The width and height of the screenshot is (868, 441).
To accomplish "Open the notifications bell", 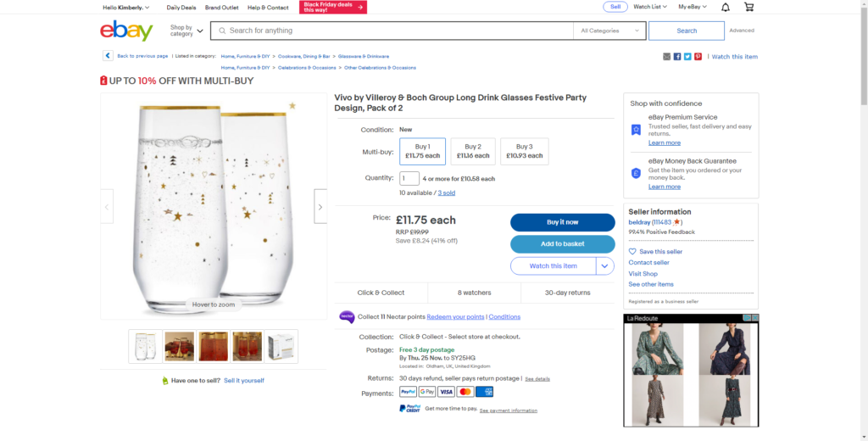I will [x=726, y=7].
